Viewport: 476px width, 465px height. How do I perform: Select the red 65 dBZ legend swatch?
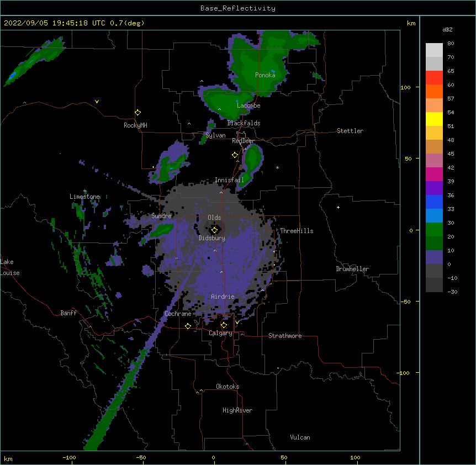coord(434,77)
